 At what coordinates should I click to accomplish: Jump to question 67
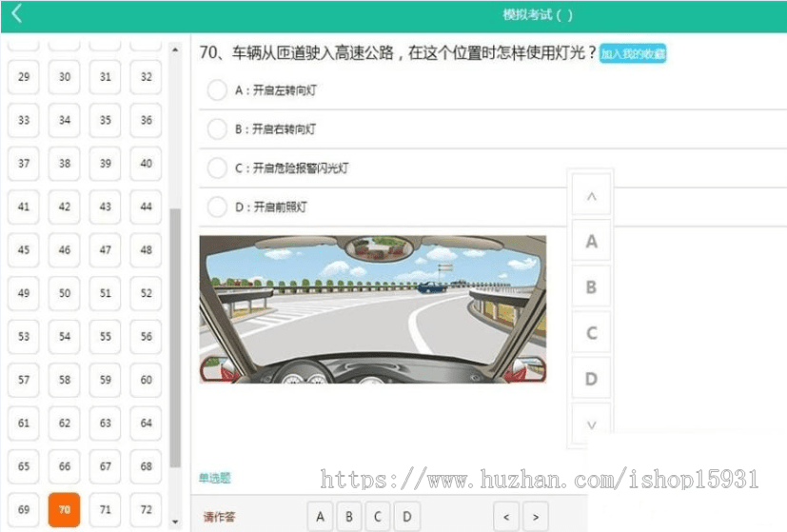point(105,466)
